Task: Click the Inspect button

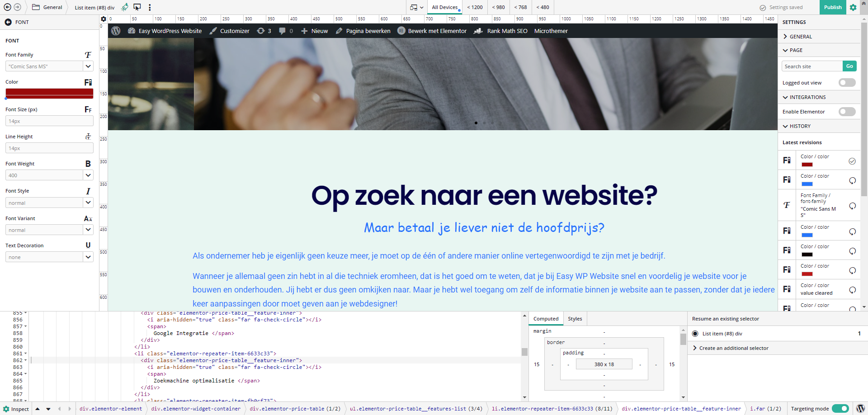Action: (x=16, y=409)
